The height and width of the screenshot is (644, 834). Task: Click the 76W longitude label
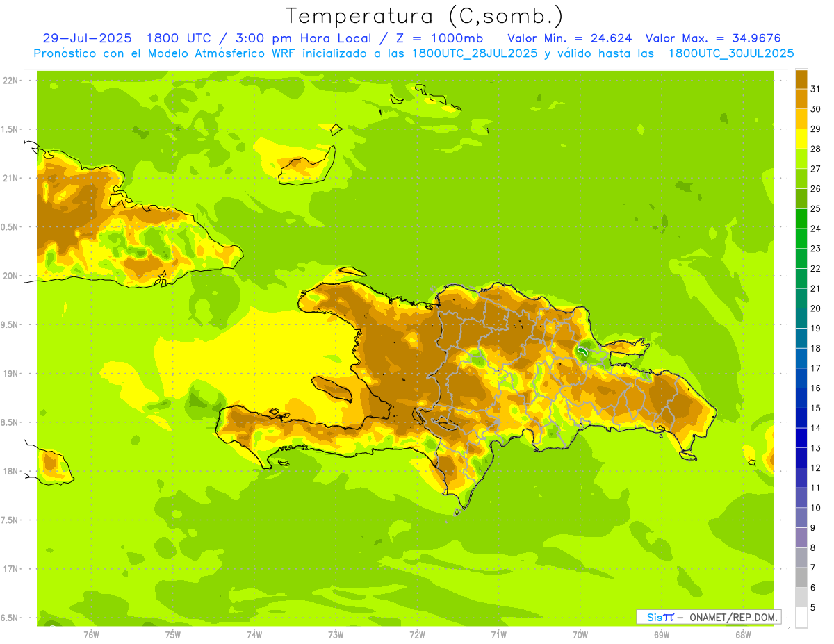pos(91,634)
